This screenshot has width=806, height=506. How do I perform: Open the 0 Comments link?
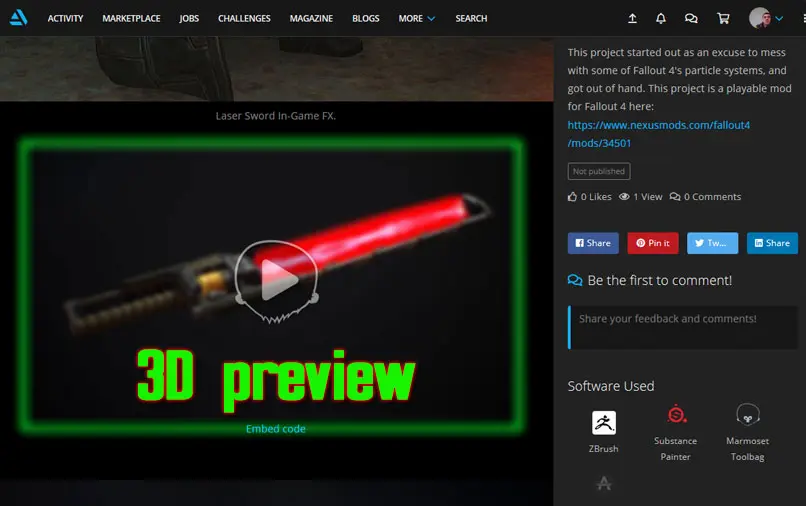(x=705, y=197)
